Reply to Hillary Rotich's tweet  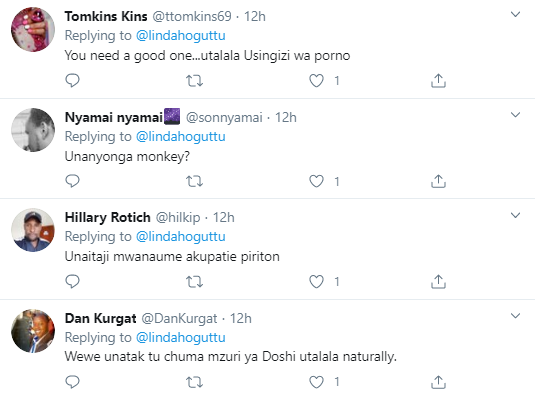[72, 281]
